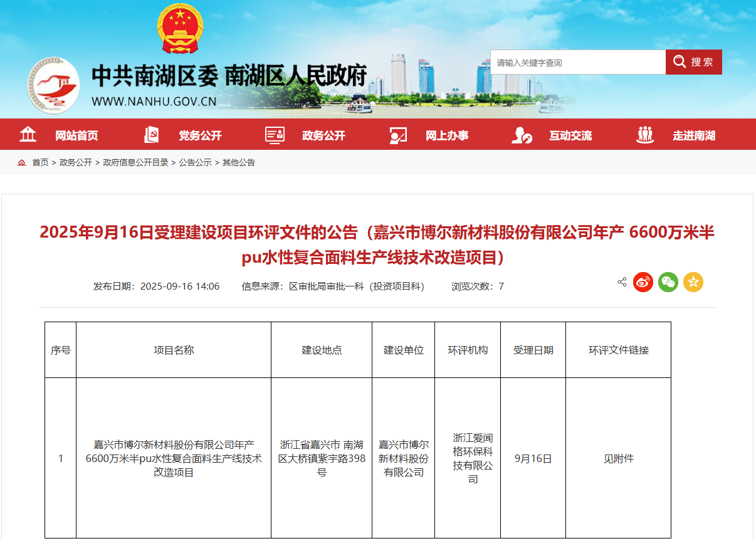Viewport: 756px width, 541px height.
Task: Click the 中共南湖区委 南湖区人民政府 site title
Action: [x=229, y=76]
